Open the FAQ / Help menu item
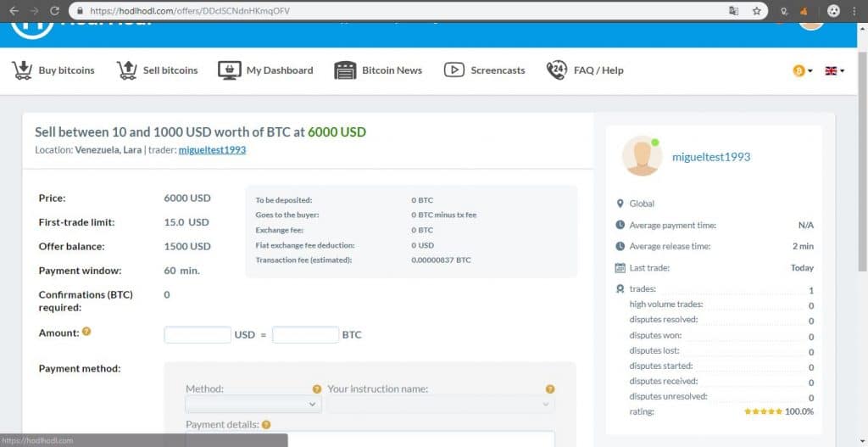The width and height of the screenshot is (868, 447). pos(585,70)
